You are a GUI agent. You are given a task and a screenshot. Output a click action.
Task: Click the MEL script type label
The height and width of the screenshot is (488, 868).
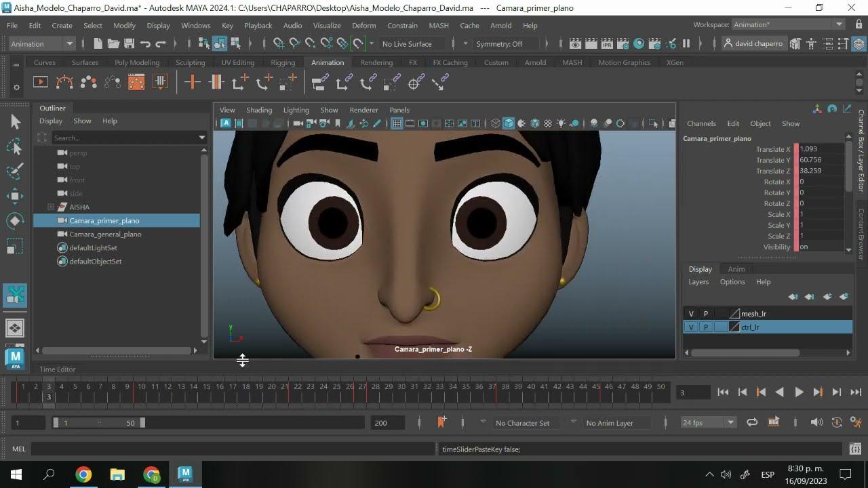[19, 449]
